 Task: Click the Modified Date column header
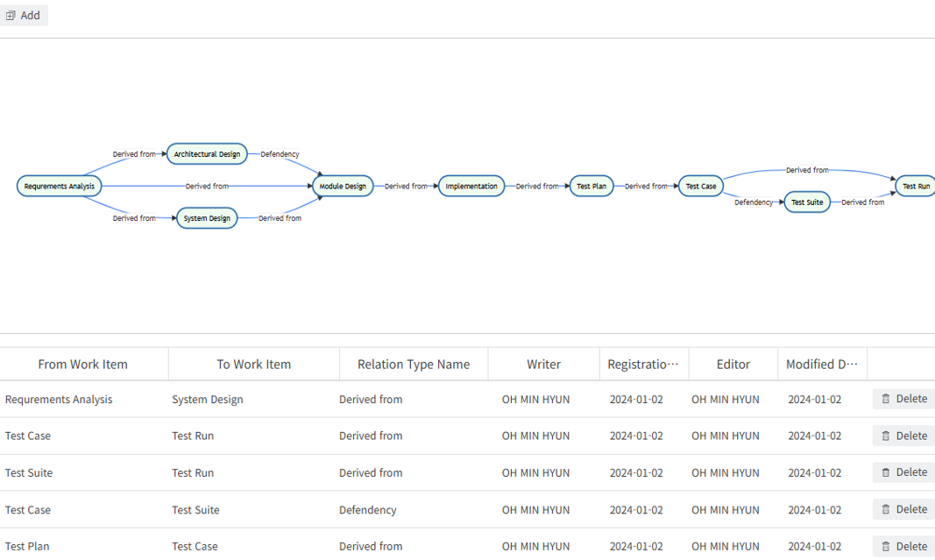tap(821, 365)
